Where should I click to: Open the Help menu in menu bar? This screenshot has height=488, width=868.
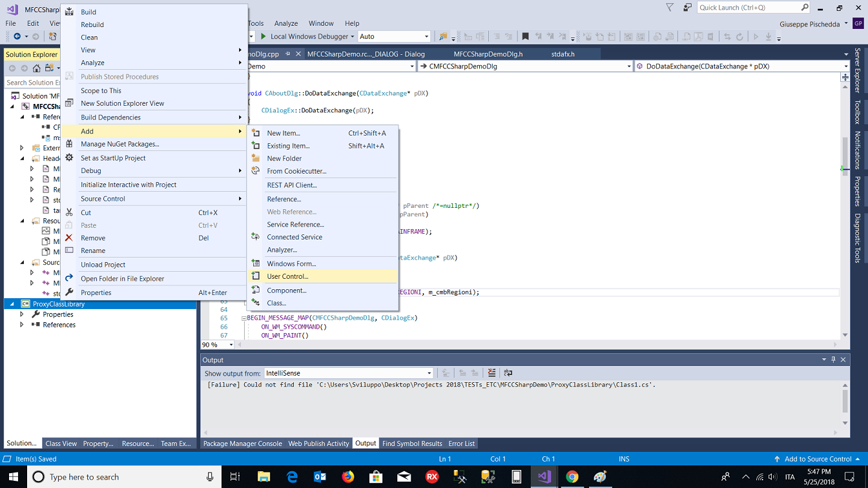coord(352,23)
